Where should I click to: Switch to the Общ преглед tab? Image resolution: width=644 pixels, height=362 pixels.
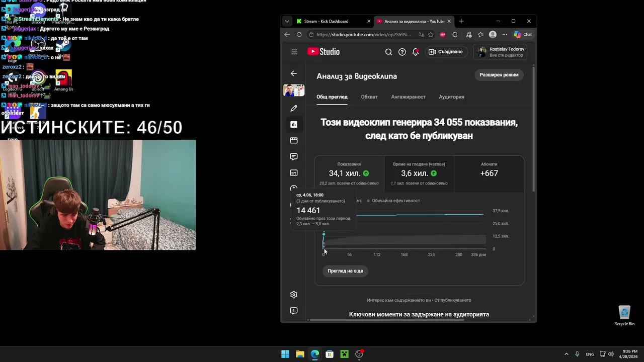click(332, 97)
